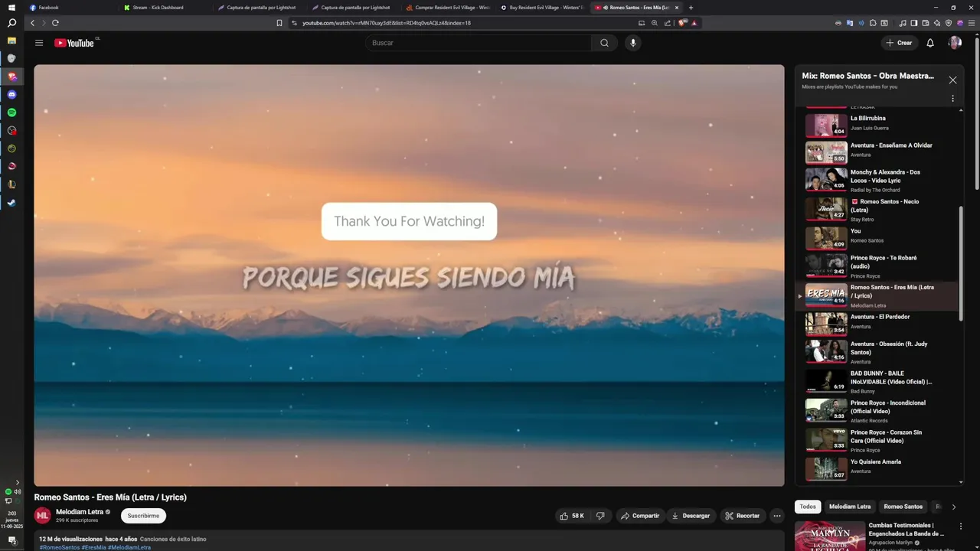The height and width of the screenshot is (551, 980).
Task: Open Brave Rewards triangle icon
Action: (694, 23)
